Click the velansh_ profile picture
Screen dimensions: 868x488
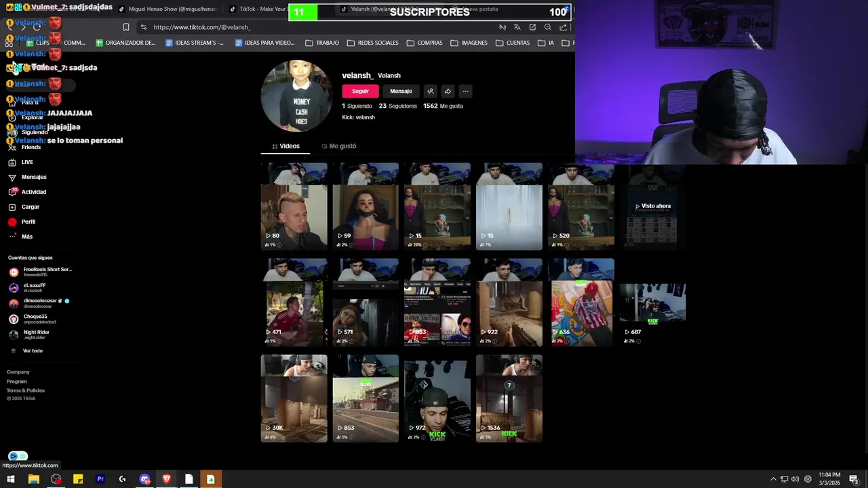pos(296,96)
